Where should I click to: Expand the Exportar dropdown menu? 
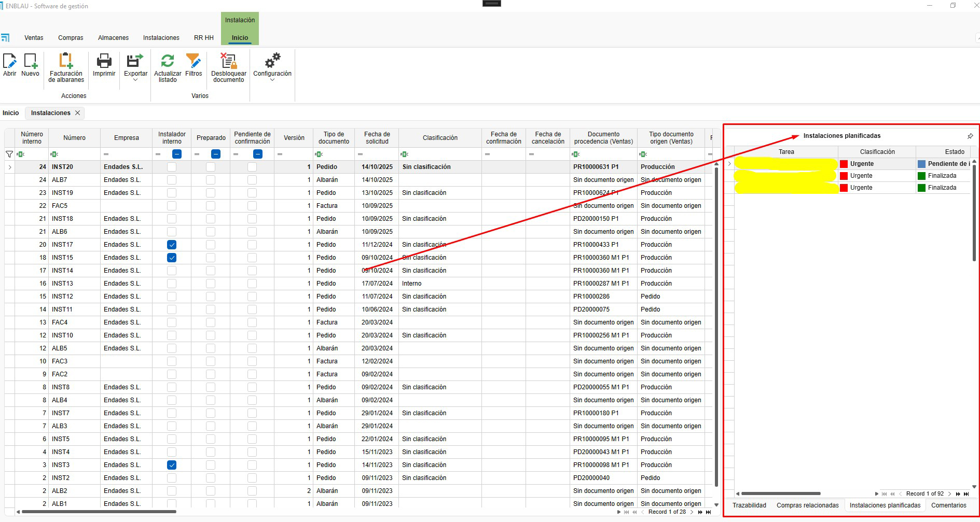point(135,80)
